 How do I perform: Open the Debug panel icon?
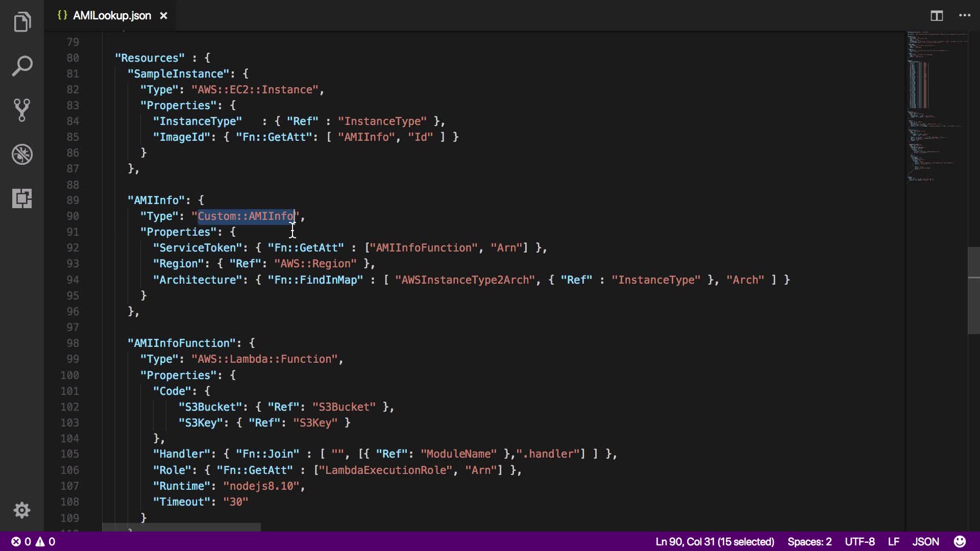coord(22,154)
